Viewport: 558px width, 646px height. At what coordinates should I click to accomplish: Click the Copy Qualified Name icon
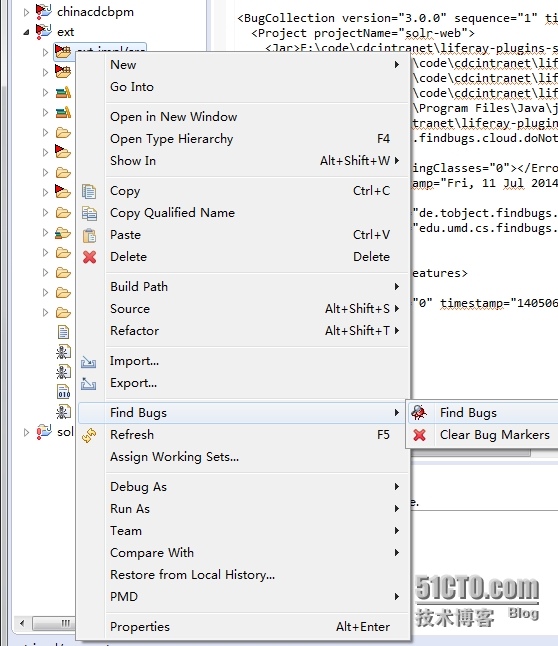89,213
